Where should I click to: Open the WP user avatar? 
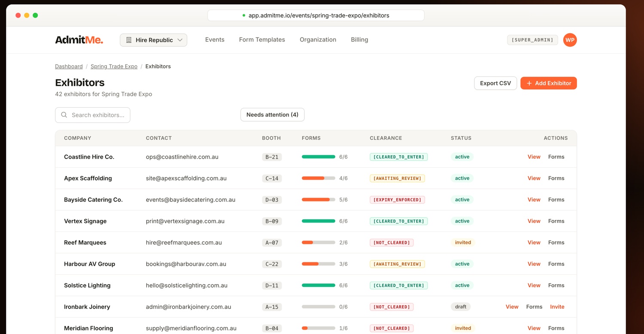pos(570,40)
